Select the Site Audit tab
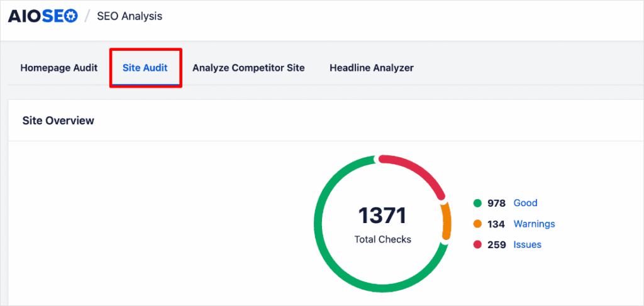The image size is (644, 306). 145,68
